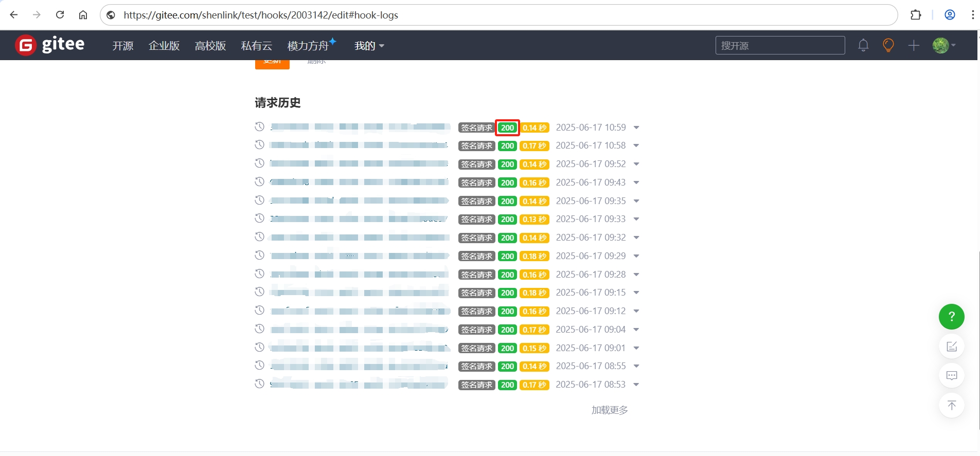The height and width of the screenshot is (456, 980).
Task: Click the 0.15 秒 duration badge
Action: (x=534, y=349)
